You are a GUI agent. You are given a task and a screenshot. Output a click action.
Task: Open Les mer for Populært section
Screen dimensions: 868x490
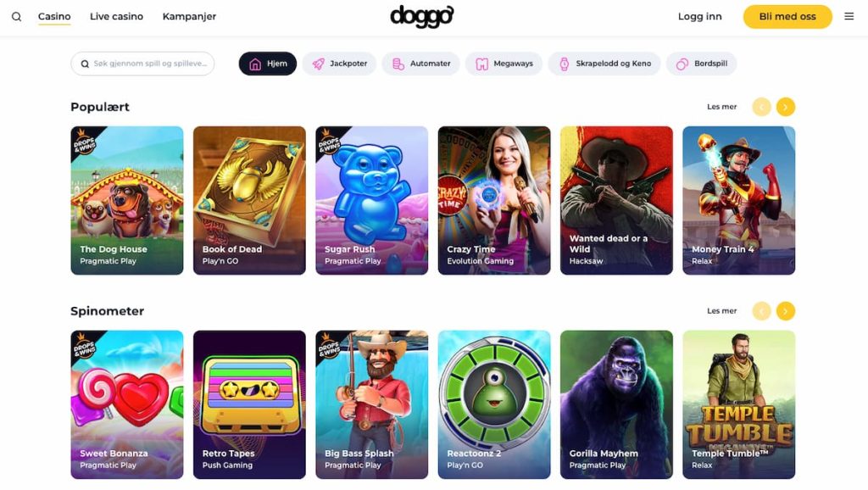point(722,107)
